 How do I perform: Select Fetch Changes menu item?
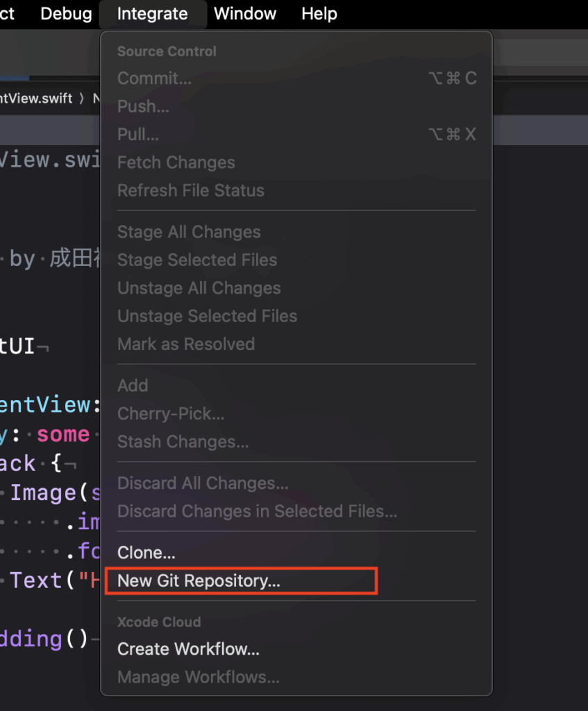coord(296,162)
